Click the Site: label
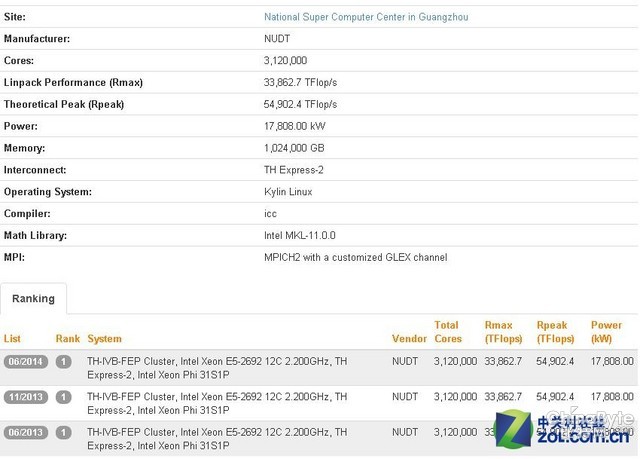This screenshot has height=459, width=640. (x=15, y=17)
